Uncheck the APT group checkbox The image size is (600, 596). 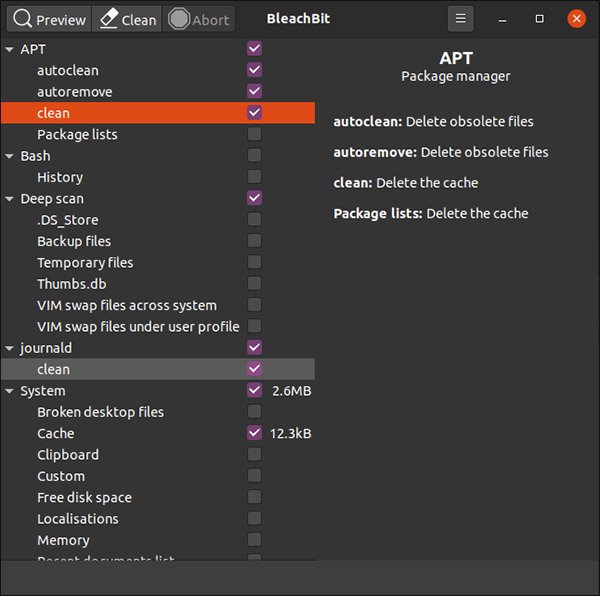(x=254, y=49)
